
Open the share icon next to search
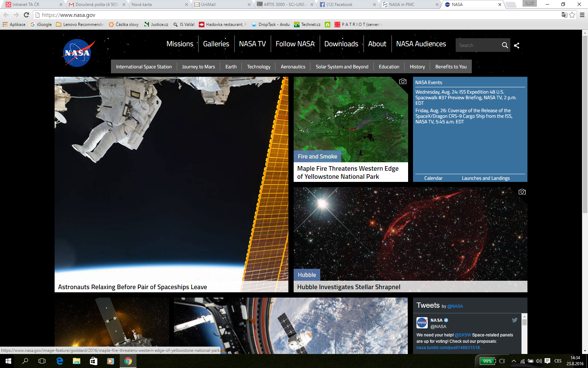[517, 45]
